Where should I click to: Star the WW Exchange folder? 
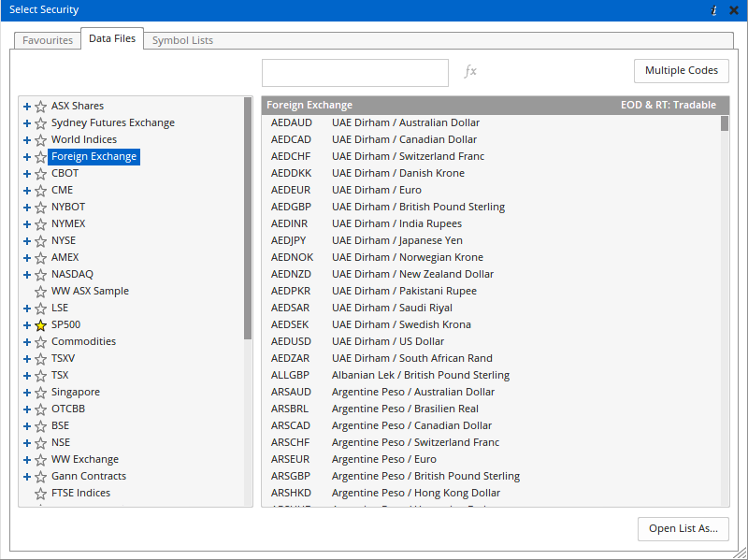point(41,460)
